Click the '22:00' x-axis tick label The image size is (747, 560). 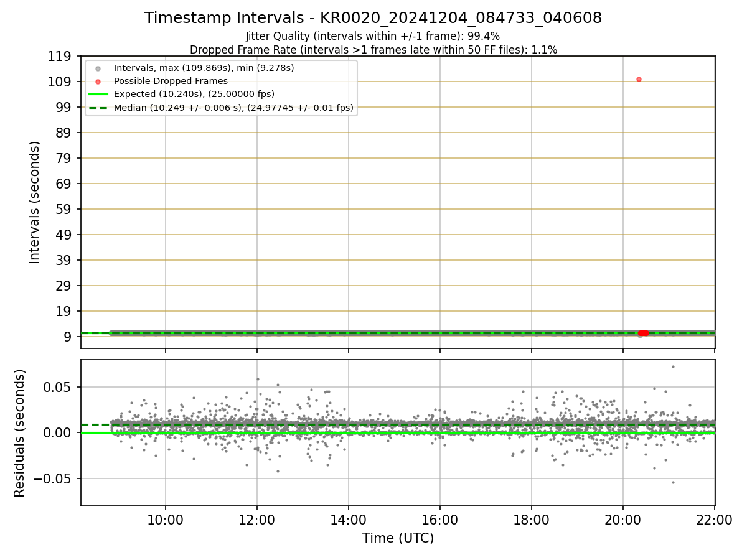[715, 521]
